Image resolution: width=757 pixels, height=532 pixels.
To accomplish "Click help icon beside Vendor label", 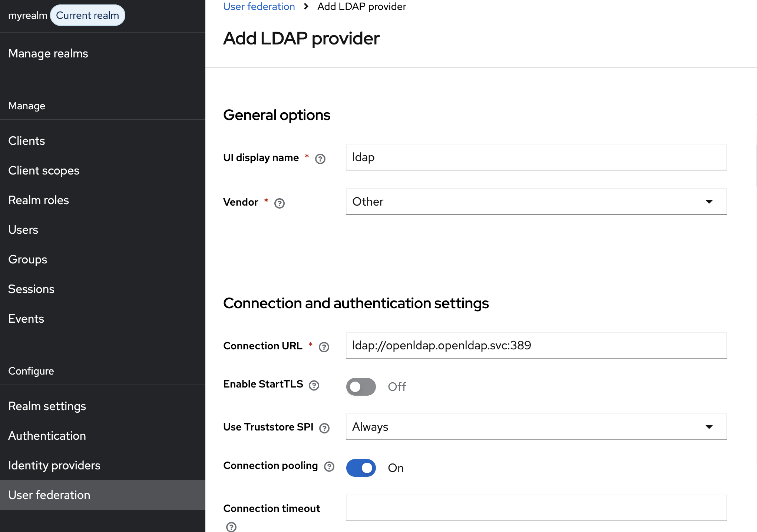I will (279, 203).
